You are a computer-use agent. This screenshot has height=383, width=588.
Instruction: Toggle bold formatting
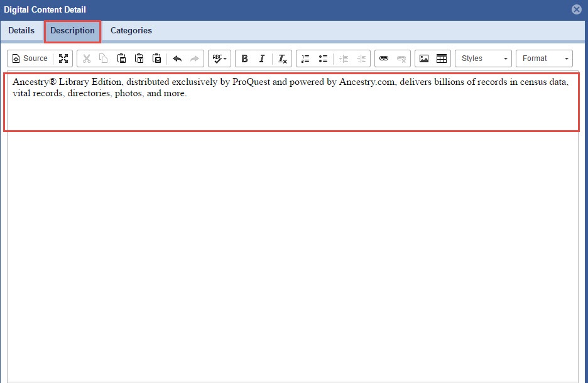coord(244,58)
